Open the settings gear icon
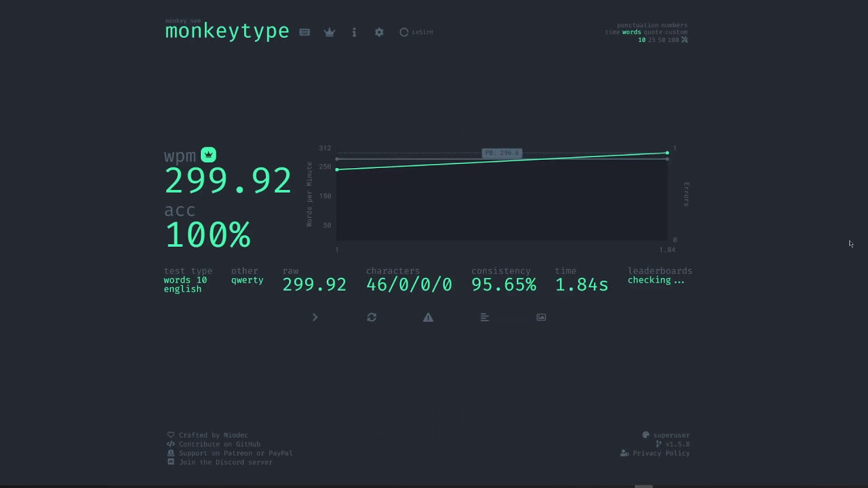 (x=379, y=32)
